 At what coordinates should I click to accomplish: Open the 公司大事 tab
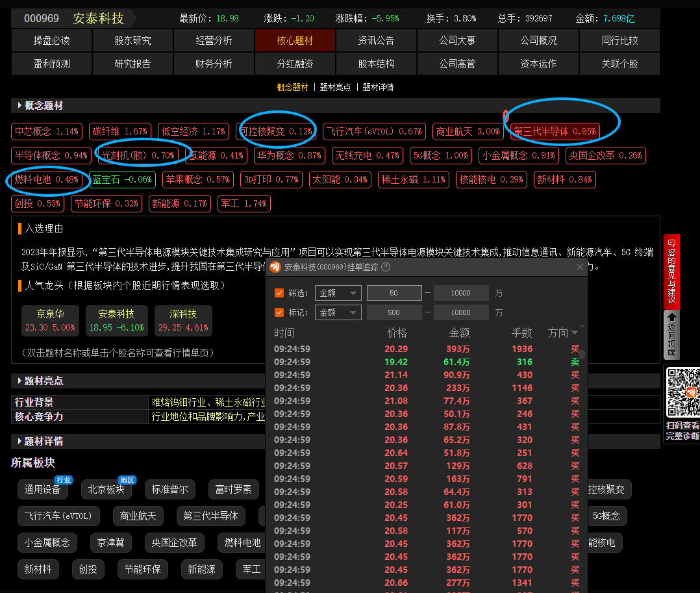pos(458,41)
